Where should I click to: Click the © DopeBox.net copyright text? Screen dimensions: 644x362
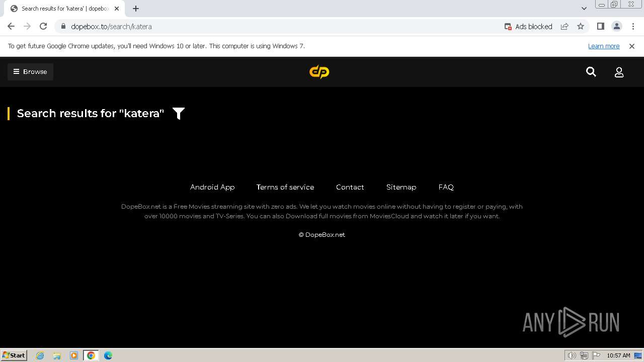click(x=322, y=235)
